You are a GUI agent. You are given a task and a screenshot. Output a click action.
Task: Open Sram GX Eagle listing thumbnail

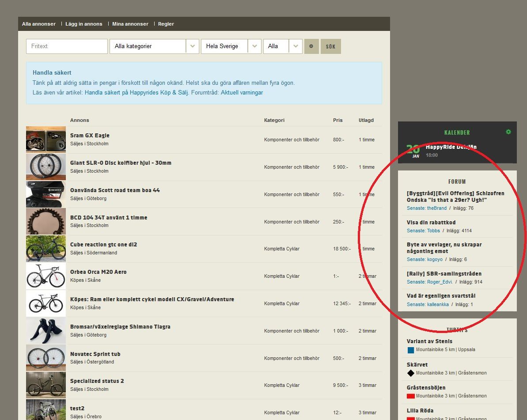coord(46,140)
